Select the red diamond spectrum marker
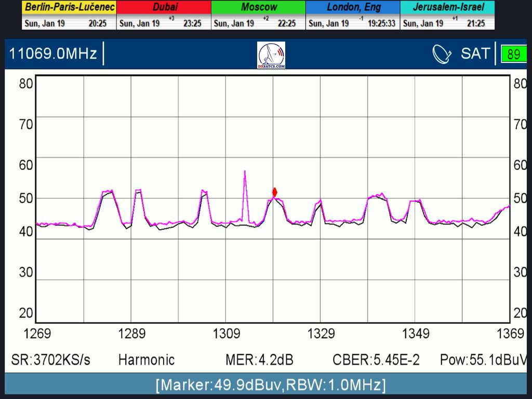The width and height of the screenshot is (532, 399). coord(275,192)
